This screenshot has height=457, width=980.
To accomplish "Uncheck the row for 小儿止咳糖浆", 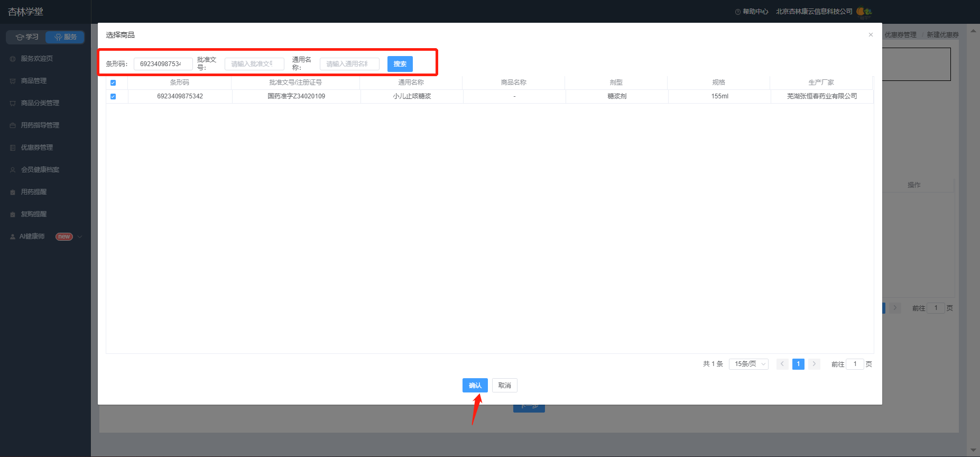I will pos(113,96).
